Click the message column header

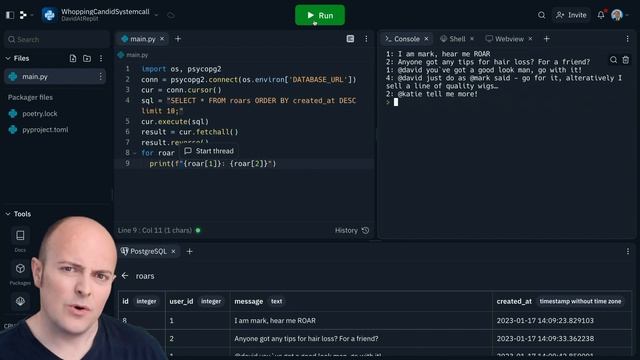pos(361,301)
